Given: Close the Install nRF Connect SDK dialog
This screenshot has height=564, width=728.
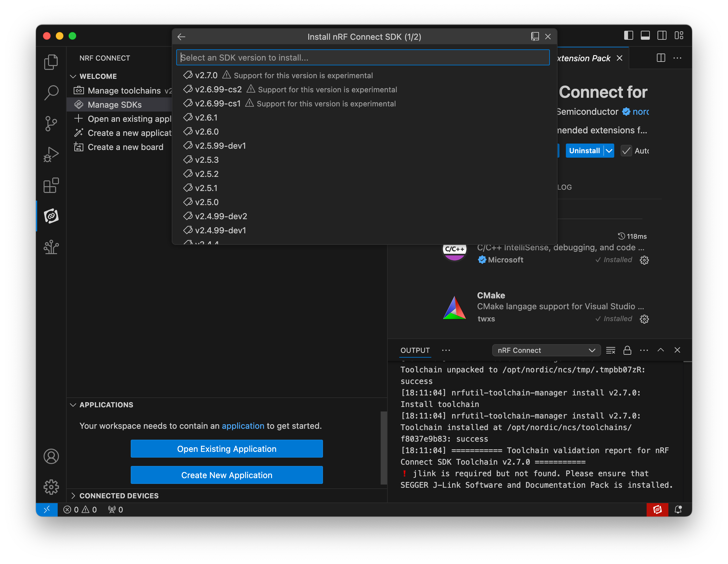Looking at the screenshot, I should coord(548,37).
